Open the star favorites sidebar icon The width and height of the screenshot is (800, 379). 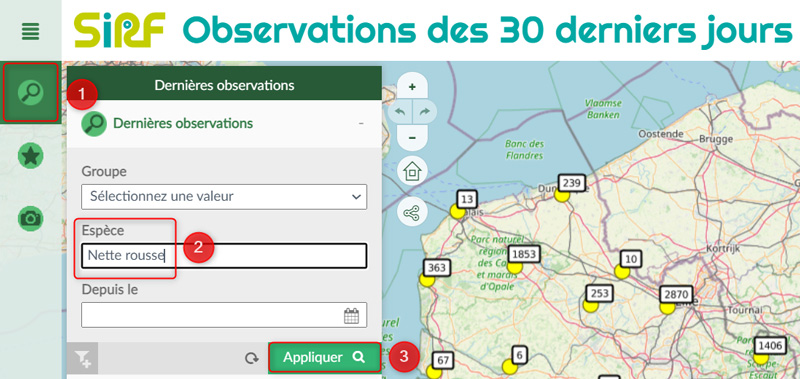coord(31,156)
